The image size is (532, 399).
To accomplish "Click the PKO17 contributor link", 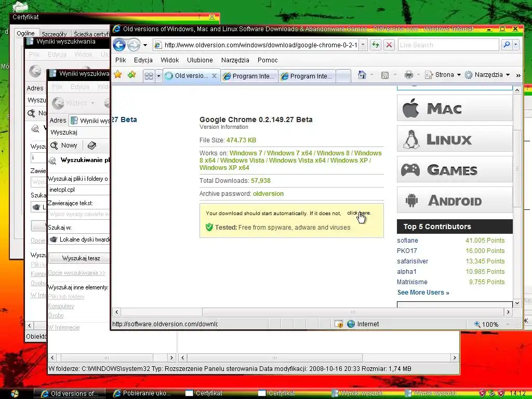I will (x=407, y=251).
